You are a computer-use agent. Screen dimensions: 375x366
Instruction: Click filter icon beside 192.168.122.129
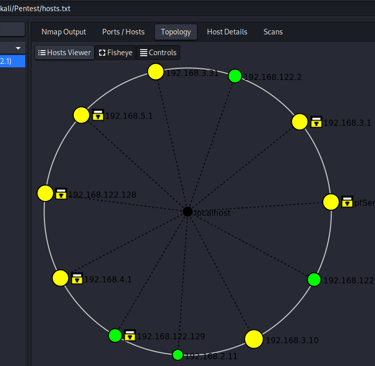pos(130,335)
